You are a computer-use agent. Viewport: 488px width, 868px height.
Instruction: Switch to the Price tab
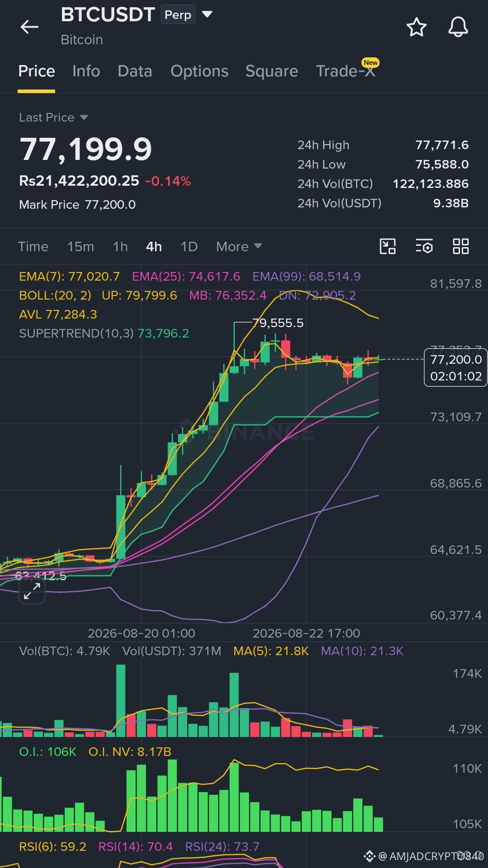37,71
